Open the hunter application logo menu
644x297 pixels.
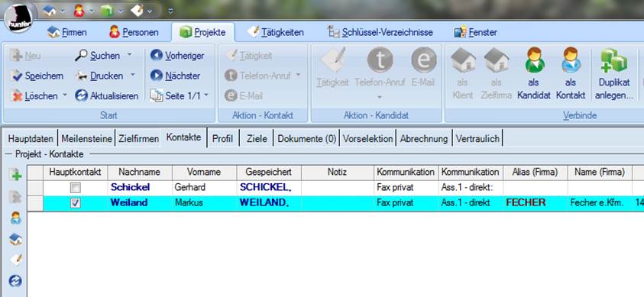coord(19,18)
